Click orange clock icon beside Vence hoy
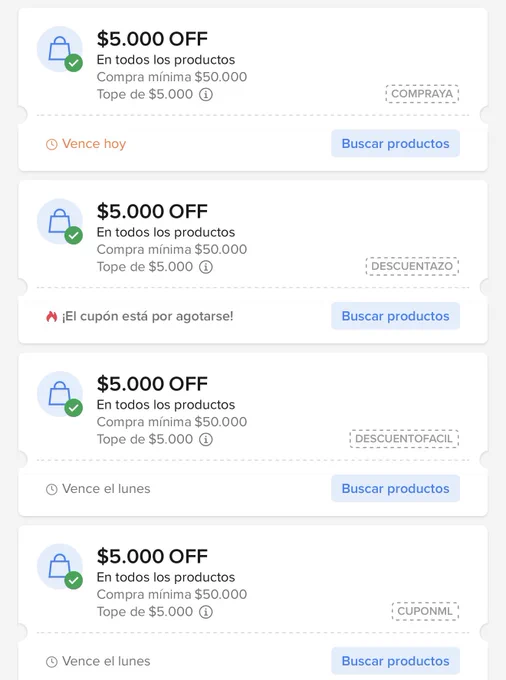The height and width of the screenshot is (680, 506). [52, 144]
